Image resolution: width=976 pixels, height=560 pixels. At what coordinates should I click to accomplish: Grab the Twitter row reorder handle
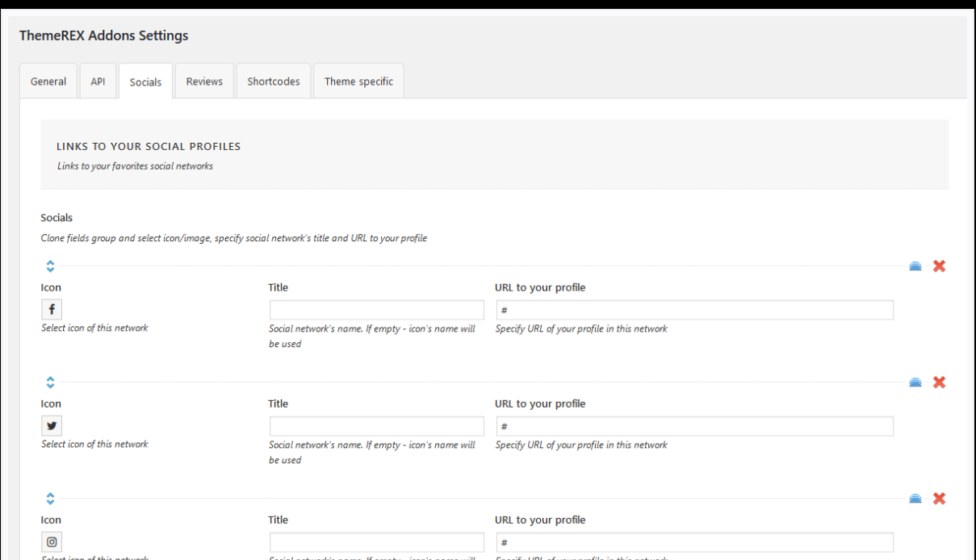[50, 382]
